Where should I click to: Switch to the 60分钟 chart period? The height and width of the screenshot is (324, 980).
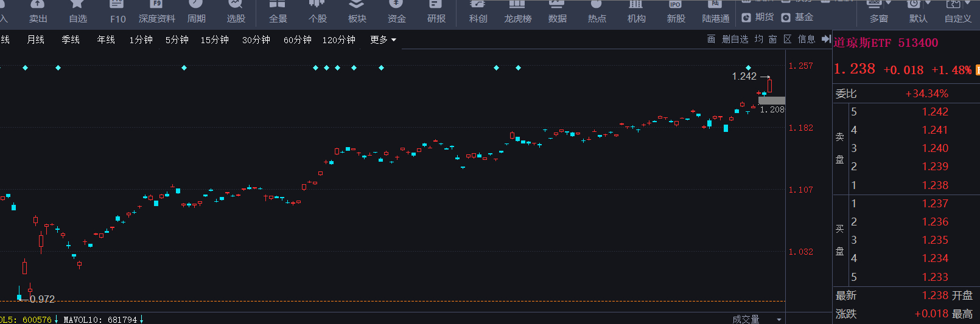pyautogui.click(x=297, y=40)
